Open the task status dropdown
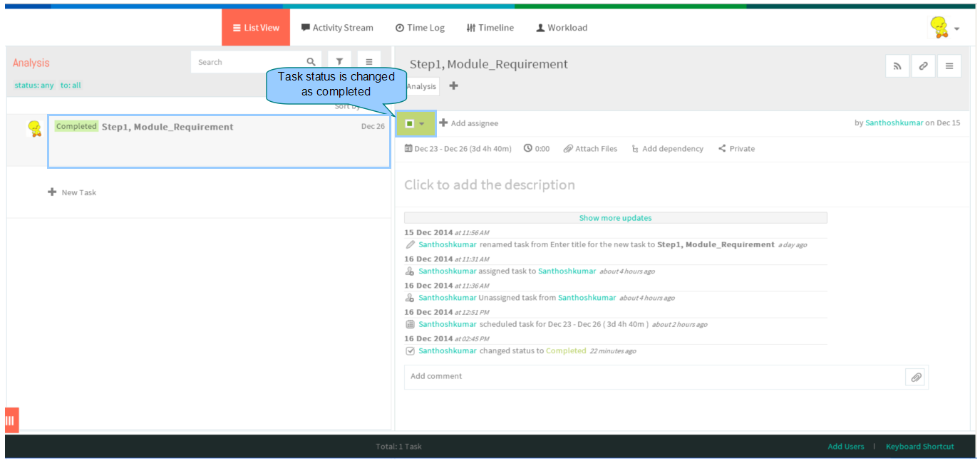Viewport: 980px width, 463px height. click(416, 123)
